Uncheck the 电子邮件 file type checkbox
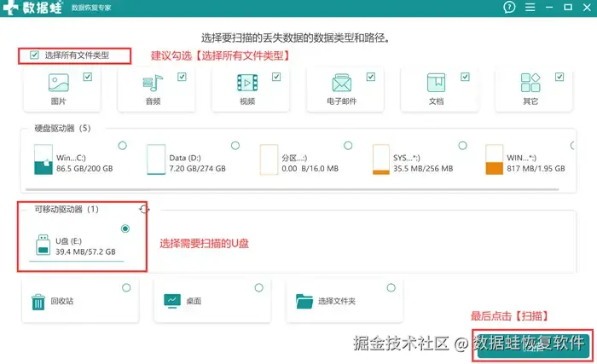The image size is (597, 364). tap(371, 77)
